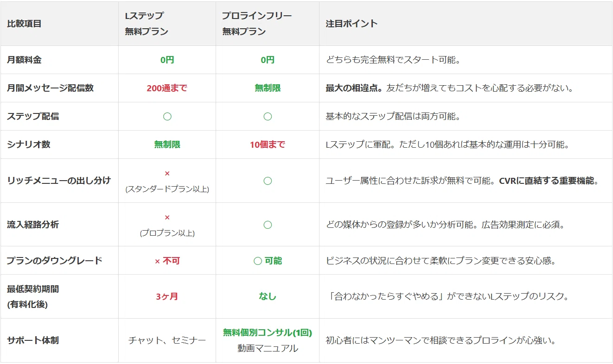The image size is (613, 364).
Task: Click the green ○ 可能 downgrade cell
Action: (268, 261)
